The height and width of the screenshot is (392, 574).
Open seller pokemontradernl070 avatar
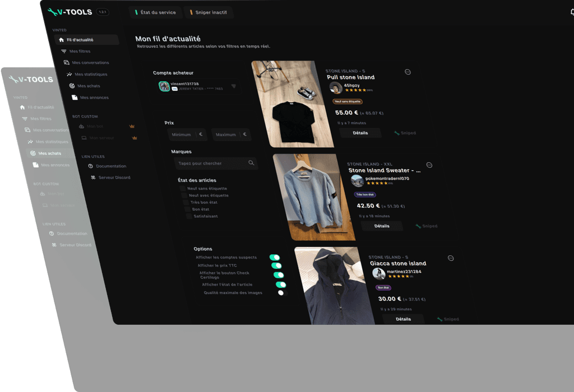tap(357, 181)
